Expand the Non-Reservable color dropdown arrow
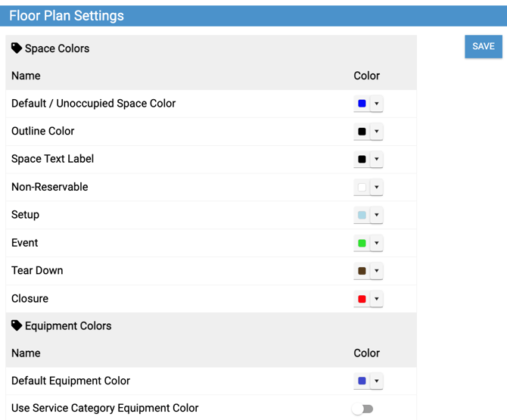This screenshot has height=420, width=507. [x=377, y=188]
